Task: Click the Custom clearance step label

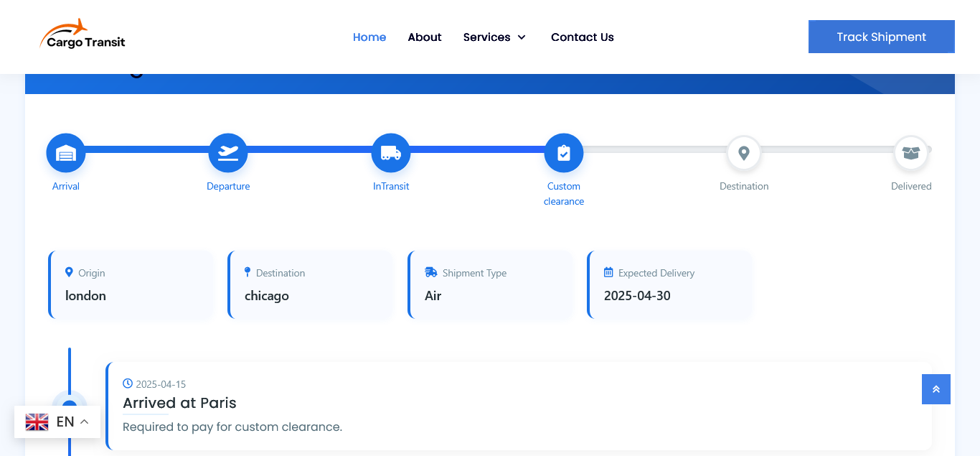Action: tap(564, 194)
